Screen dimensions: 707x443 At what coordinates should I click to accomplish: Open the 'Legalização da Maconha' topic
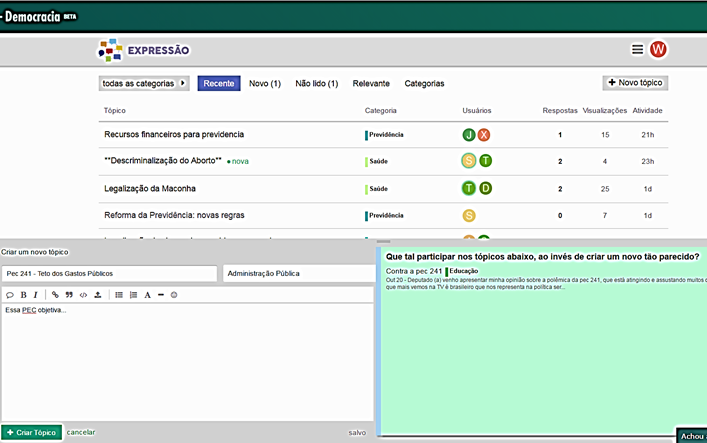150,188
